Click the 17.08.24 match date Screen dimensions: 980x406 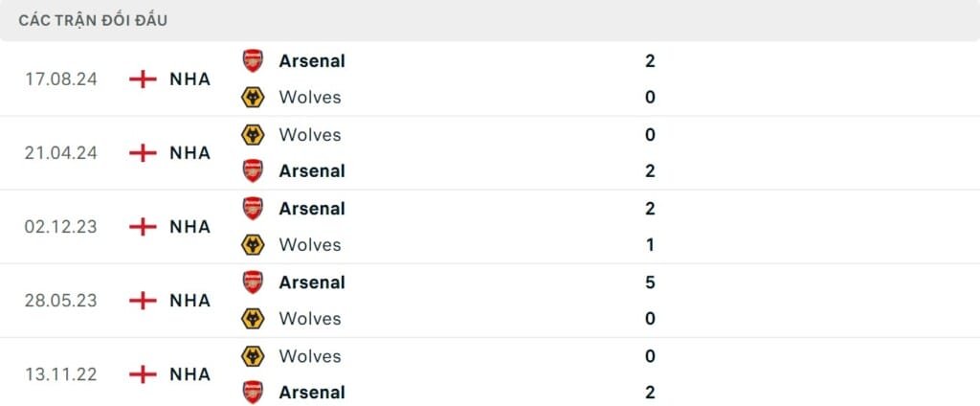(61, 79)
